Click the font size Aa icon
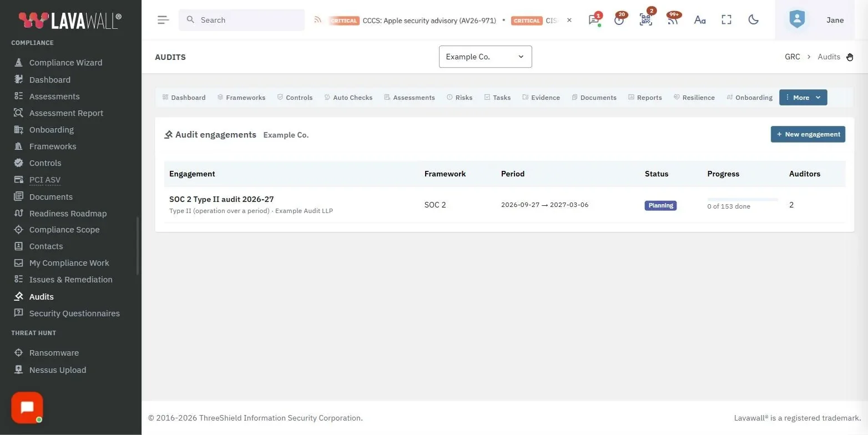The width and height of the screenshot is (868, 435). coord(700,20)
